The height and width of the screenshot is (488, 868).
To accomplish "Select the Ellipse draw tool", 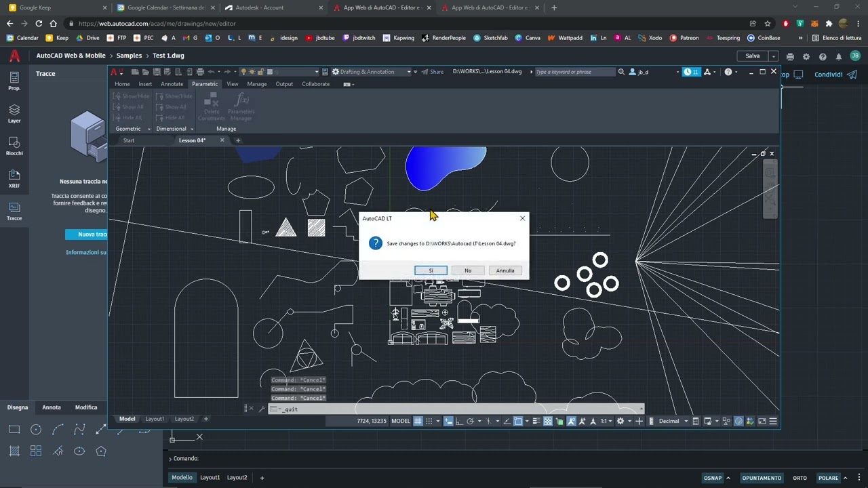I will coord(79,451).
